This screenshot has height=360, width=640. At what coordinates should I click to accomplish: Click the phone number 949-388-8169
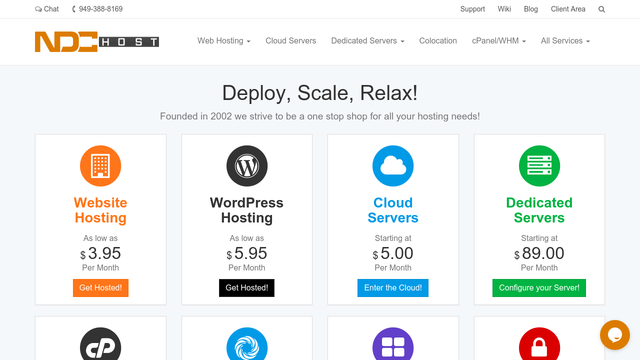pyautogui.click(x=97, y=9)
